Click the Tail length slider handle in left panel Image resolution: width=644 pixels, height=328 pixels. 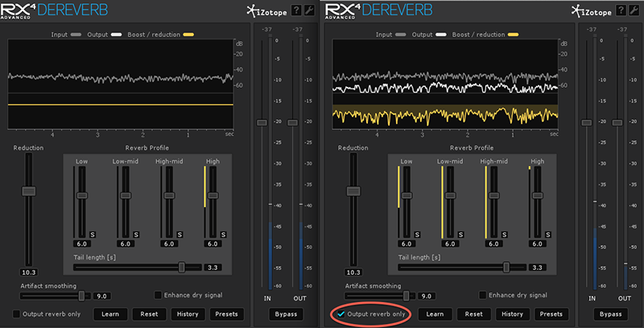pyautogui.click(x=182, y=267)
